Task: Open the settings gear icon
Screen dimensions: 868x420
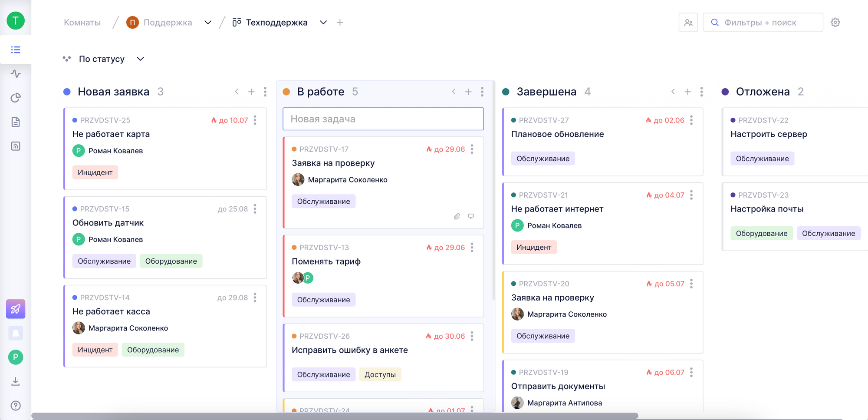Action: [835, 23]
